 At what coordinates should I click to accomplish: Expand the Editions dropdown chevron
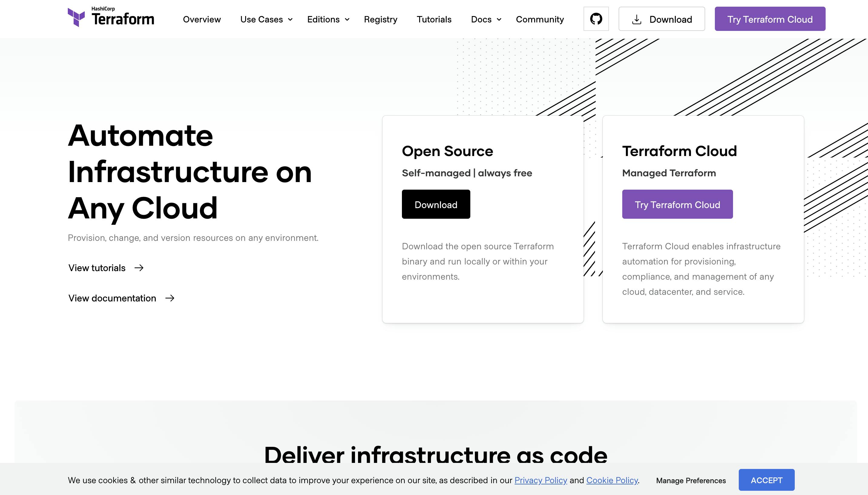[x=347, y=20]
